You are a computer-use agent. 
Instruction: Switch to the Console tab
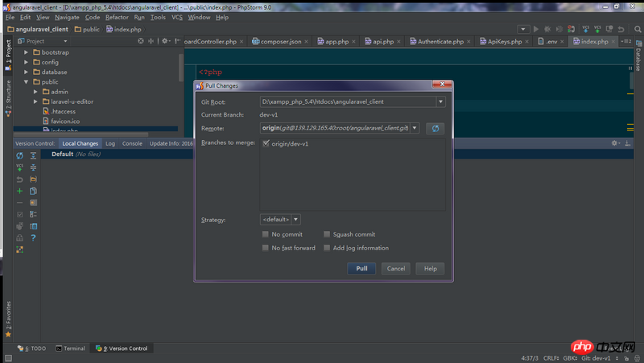pyautogui.click(x=132, y=143)
